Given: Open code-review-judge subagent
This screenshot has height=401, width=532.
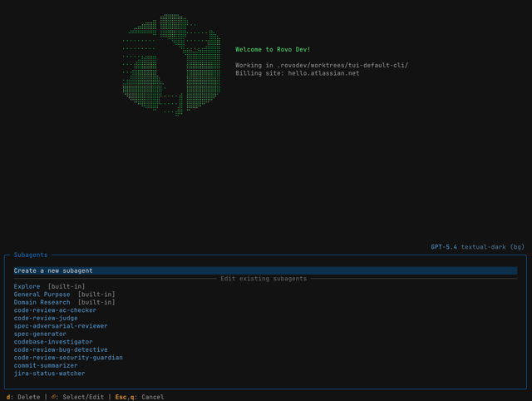Looking at the screenshot, I should (46, 318).
